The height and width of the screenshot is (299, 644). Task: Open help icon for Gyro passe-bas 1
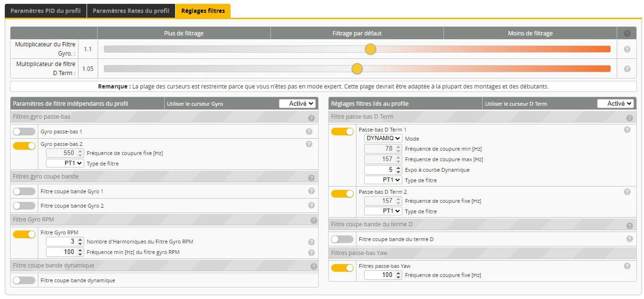(309, 132)
